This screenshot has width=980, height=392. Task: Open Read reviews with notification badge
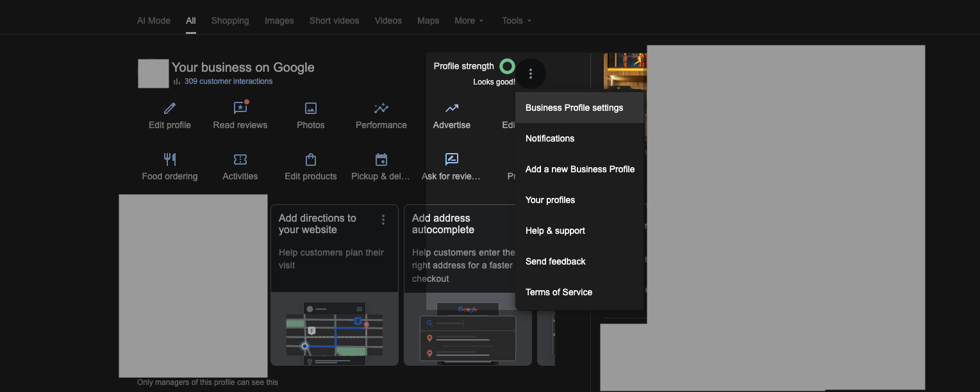(x=240, y=108)
